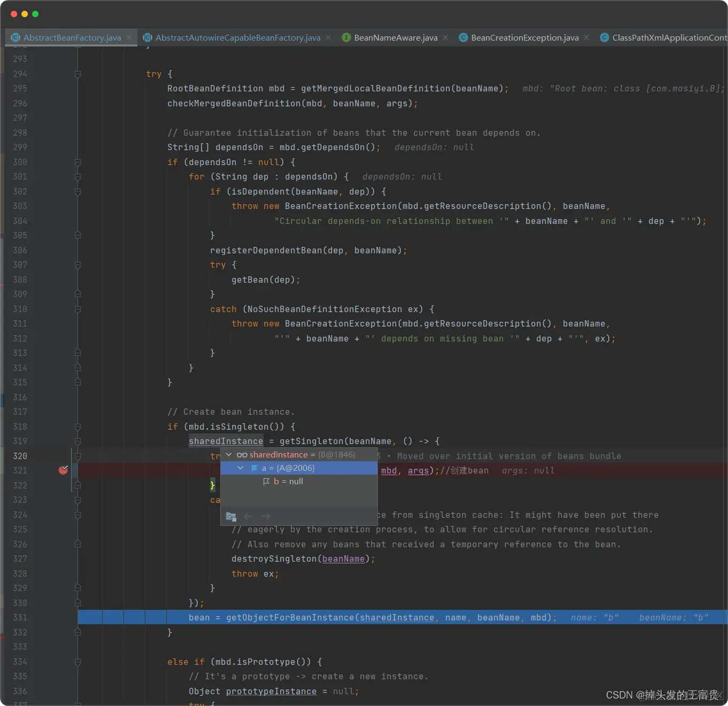Close the AbstractAutowireCapableBeanFactory.java tab

click(328, 37)
